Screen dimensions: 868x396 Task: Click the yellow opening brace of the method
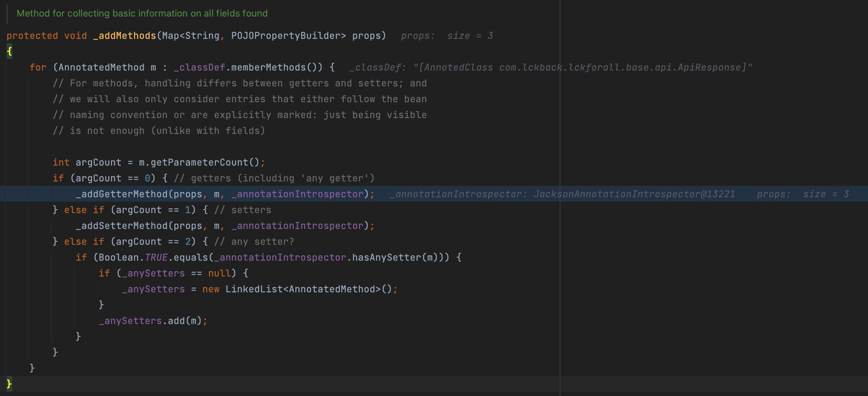9,51
